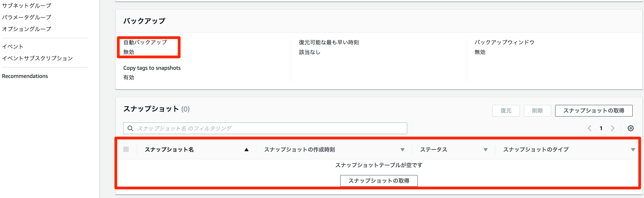Click スナップショットの取得 button in header

[593, 111]
